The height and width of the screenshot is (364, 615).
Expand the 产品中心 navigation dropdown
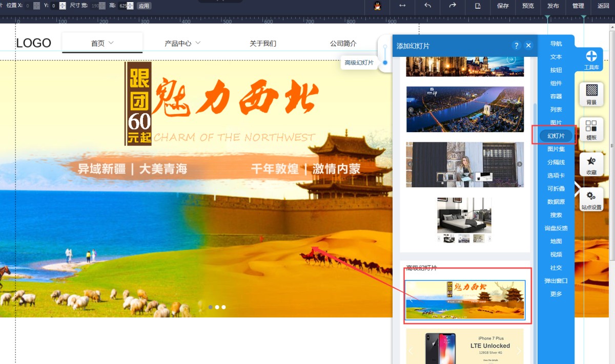point(197,43)
